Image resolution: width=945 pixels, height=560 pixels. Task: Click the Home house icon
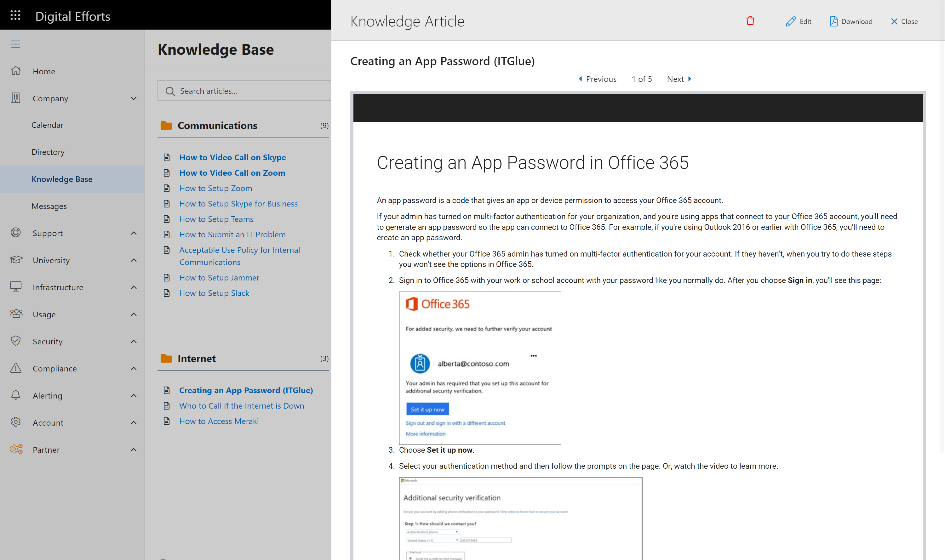tap(15, 71)
